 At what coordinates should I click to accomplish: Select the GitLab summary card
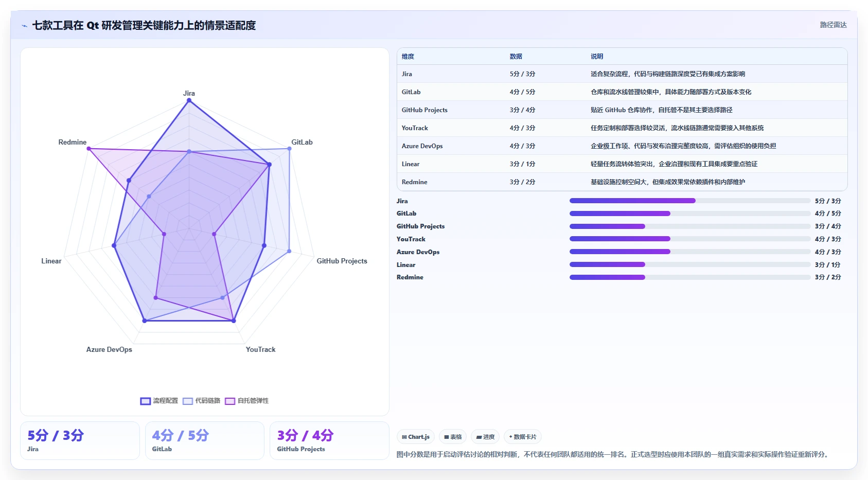205,440
